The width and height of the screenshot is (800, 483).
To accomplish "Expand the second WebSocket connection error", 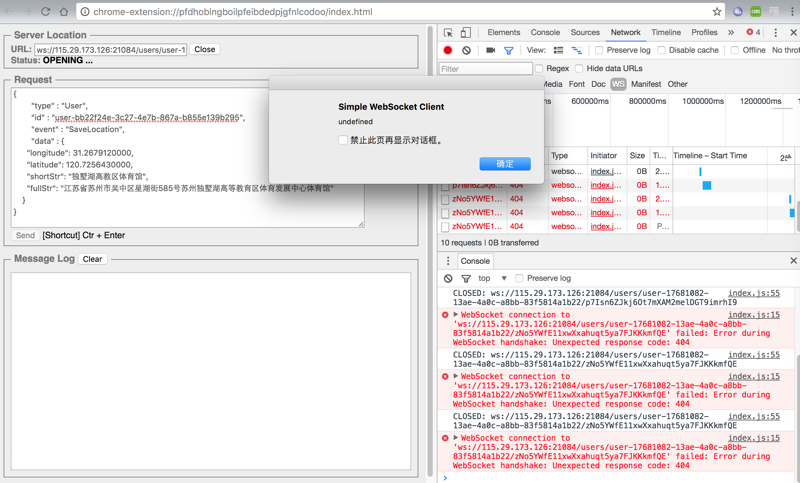I will [x=456, y=376].
